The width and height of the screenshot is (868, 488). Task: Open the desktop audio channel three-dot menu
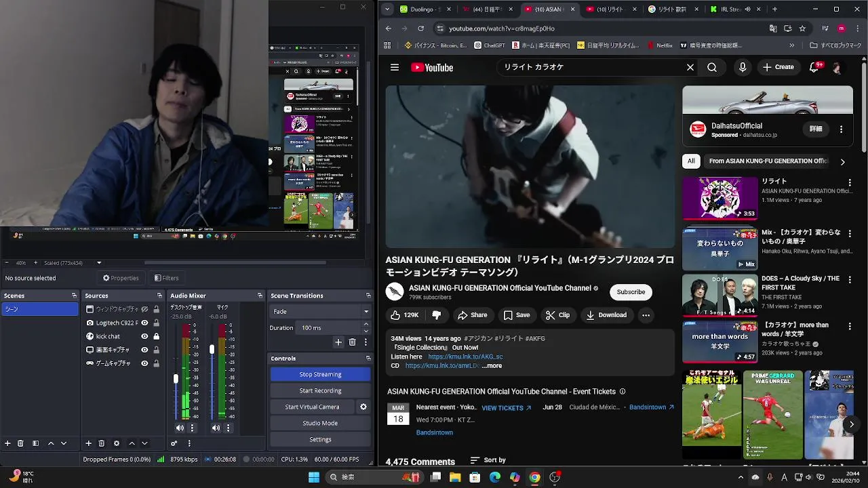tap(192, 428)
